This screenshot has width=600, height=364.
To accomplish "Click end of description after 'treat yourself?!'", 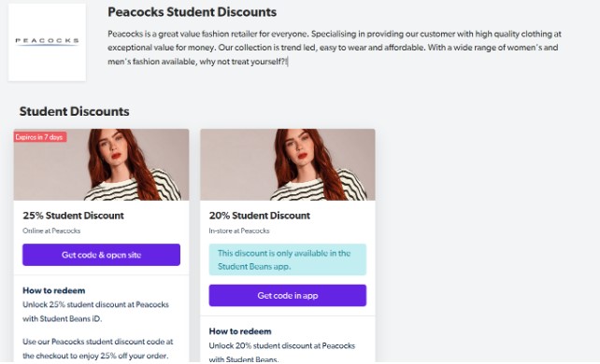I will [287, 62].
